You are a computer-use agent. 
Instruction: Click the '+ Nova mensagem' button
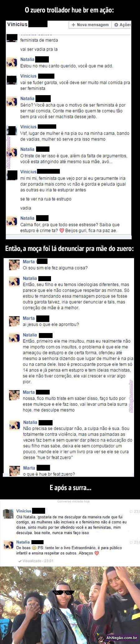pyautogui.click(x=90, y=25)
